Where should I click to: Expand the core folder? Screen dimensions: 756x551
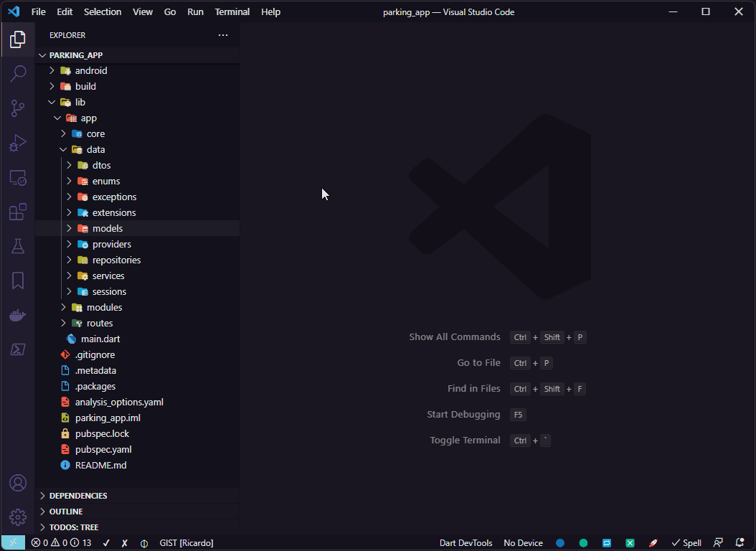point(138,133)
